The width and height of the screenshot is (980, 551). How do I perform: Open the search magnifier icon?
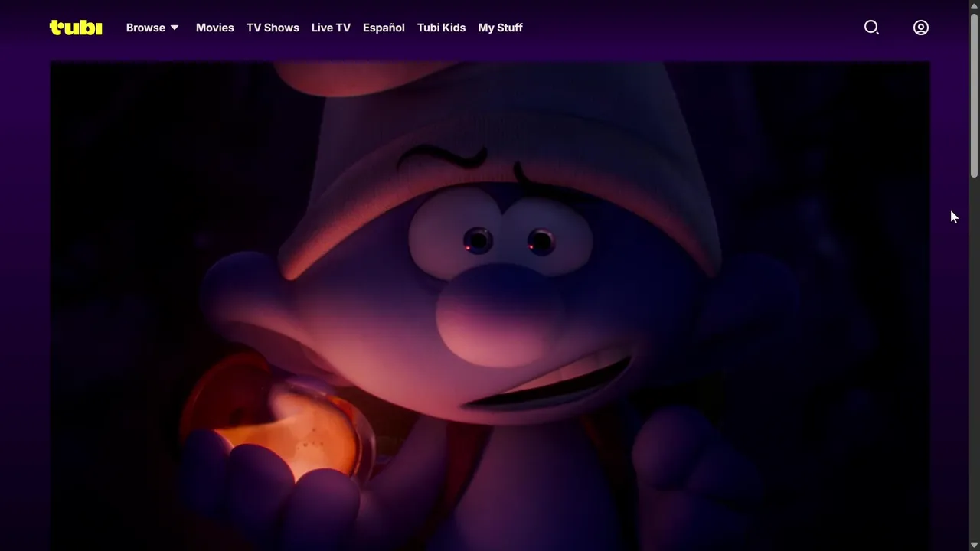[x=871, y=28]
